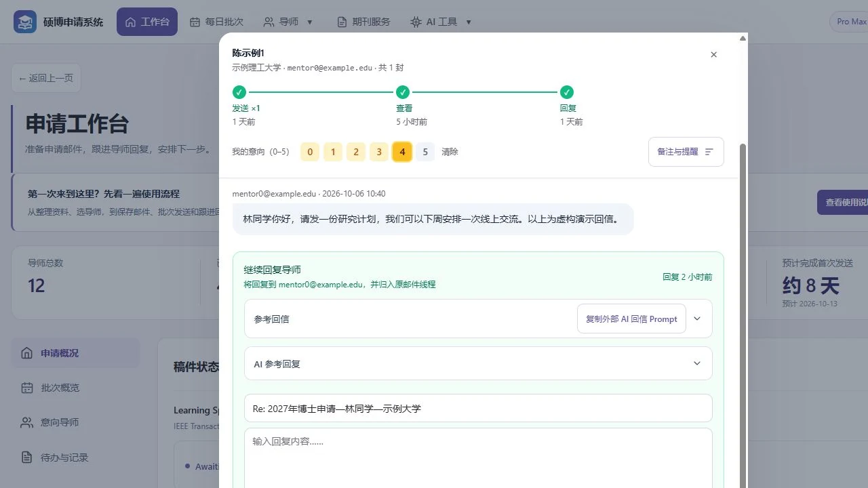Click the 批次概览 calendar icon
The height and width of the screenshot is (488, 868).
coord(26,388)
